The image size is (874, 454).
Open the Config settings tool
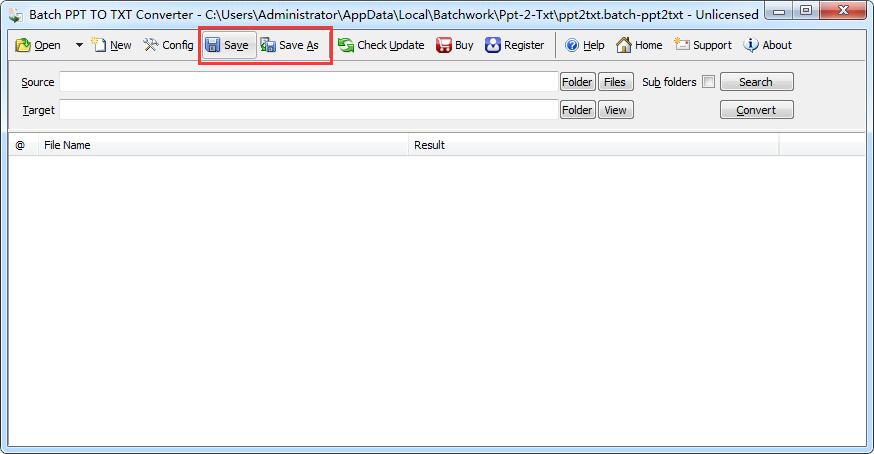point(168,45)
